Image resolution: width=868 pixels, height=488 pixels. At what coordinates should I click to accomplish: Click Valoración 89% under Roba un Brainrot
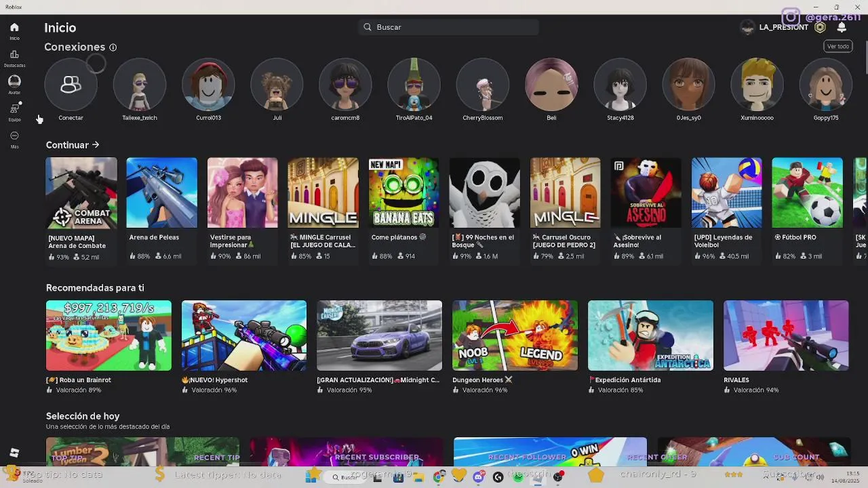tap(74, 390)
